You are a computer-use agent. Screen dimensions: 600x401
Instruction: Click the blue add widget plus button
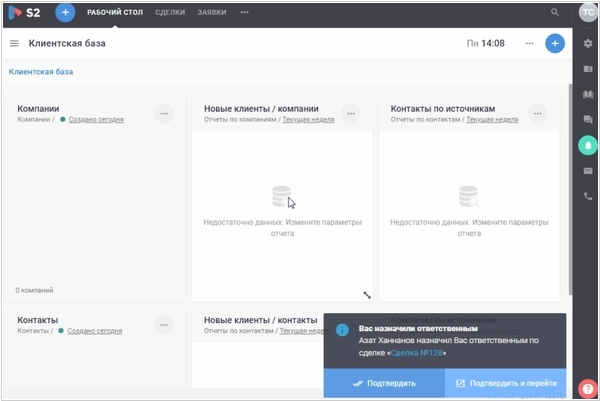pyautogui.click(x=554, y=43)
